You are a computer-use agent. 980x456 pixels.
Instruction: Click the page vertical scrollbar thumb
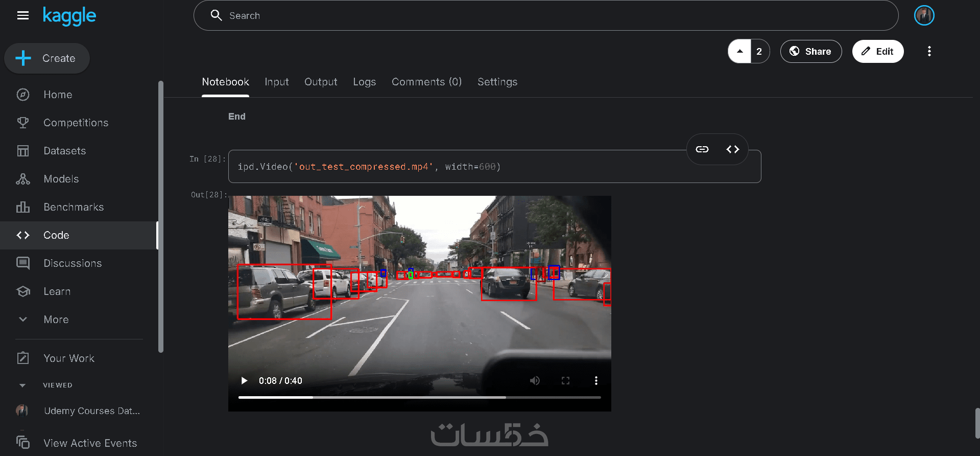pyautogui.click(x=977, y=423)
